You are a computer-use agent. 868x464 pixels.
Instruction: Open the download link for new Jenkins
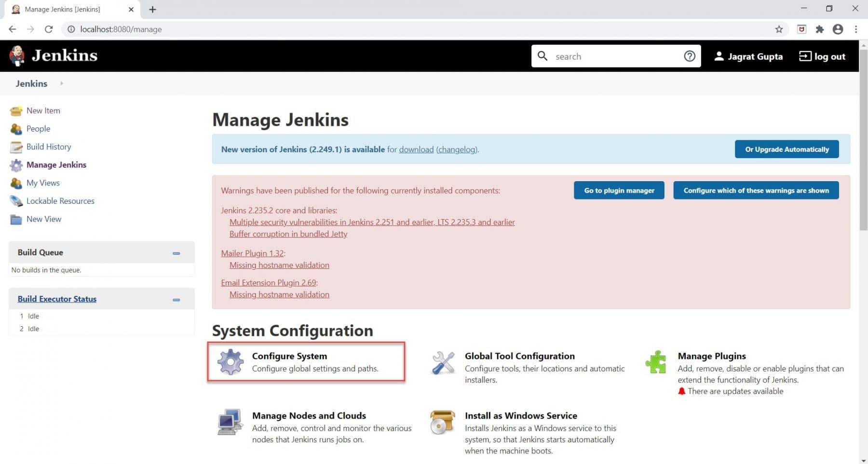coord(416,149)
